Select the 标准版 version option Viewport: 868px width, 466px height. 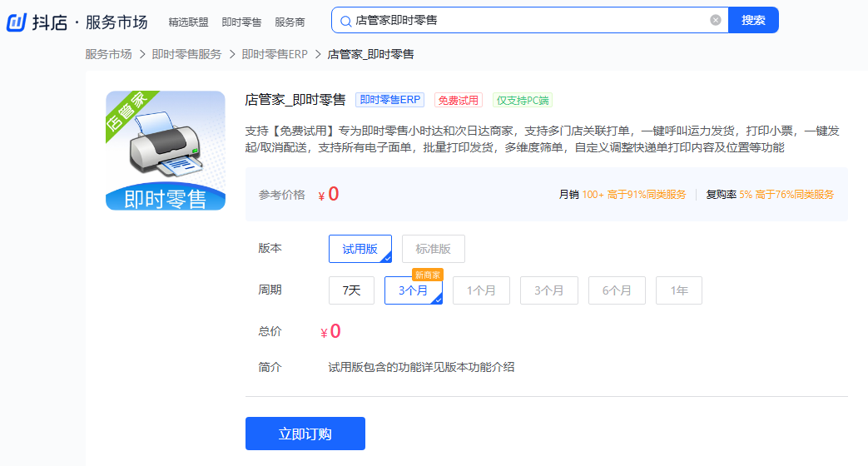433,249
